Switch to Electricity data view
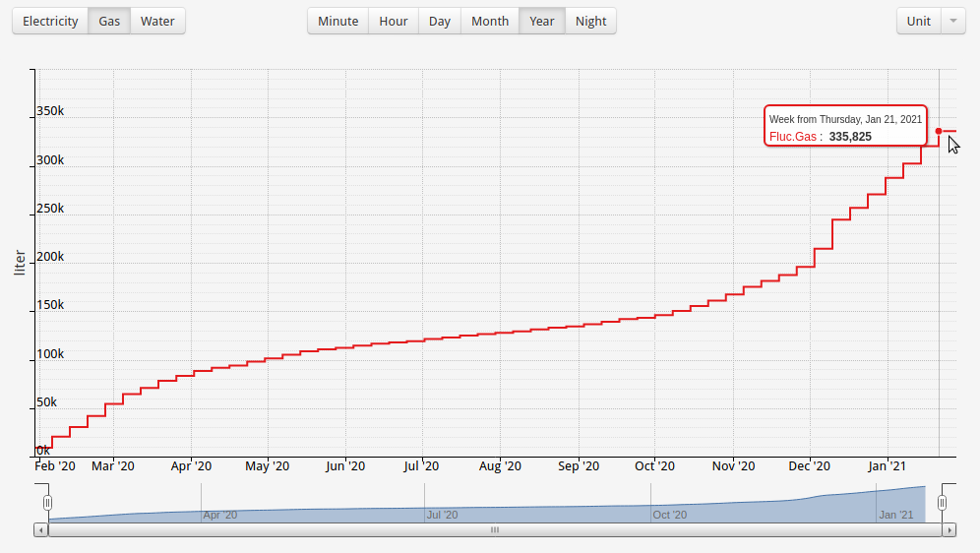Image resolution: width=980 pixels, height=553 pixels. (x=50, y=21)
